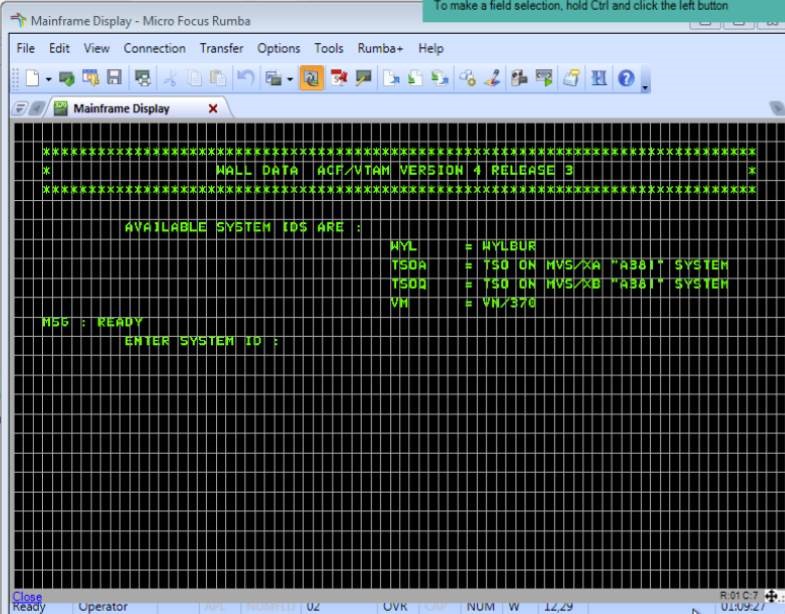
Task: Click the 12,29 cursor position in status bar
Action: (558, 607)
